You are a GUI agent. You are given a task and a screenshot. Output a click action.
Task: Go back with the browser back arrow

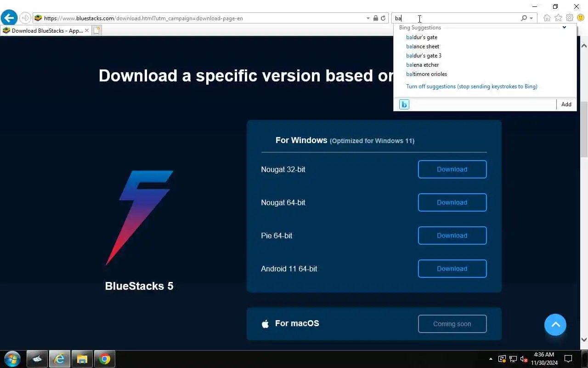click(9, 18)
